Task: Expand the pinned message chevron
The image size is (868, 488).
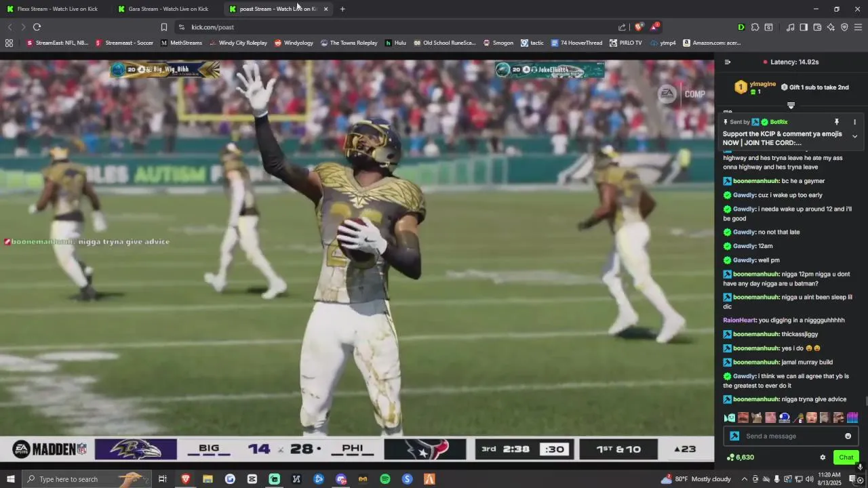Action: (854, 136)
